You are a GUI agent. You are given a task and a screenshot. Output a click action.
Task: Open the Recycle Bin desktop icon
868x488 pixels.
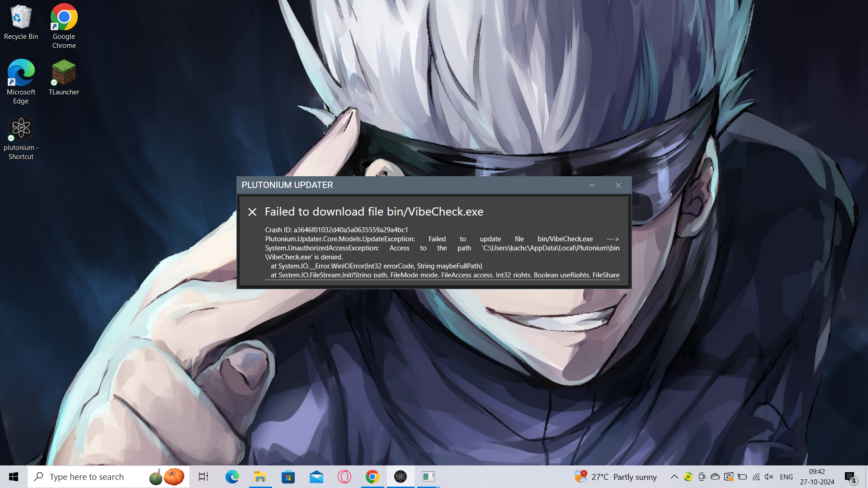(21, 23)
